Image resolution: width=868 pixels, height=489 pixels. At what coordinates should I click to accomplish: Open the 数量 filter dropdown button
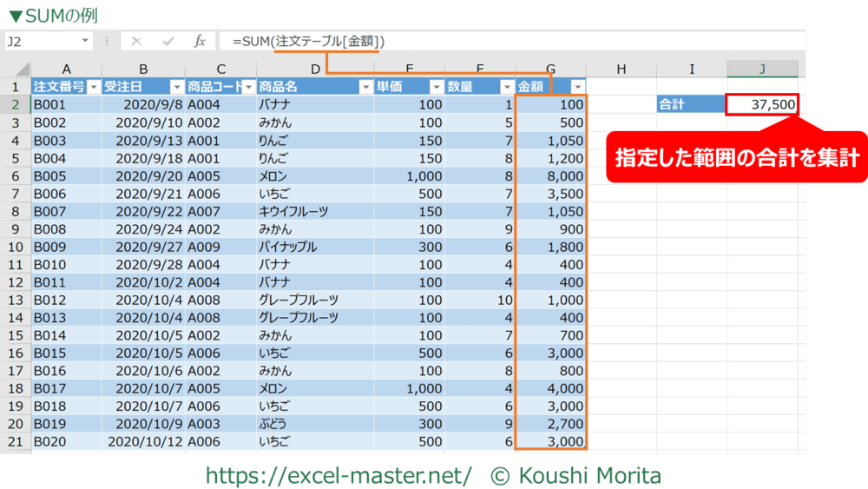pos(507,87)
